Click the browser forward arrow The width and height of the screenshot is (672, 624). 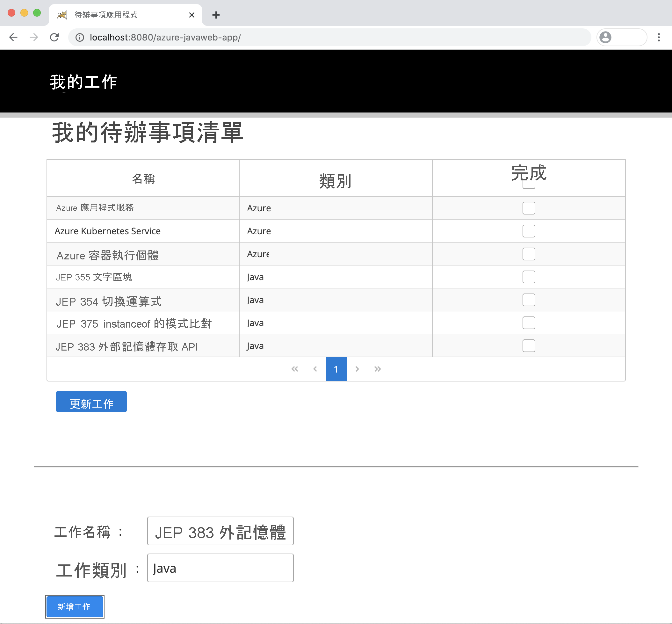(x=34, y=37)
